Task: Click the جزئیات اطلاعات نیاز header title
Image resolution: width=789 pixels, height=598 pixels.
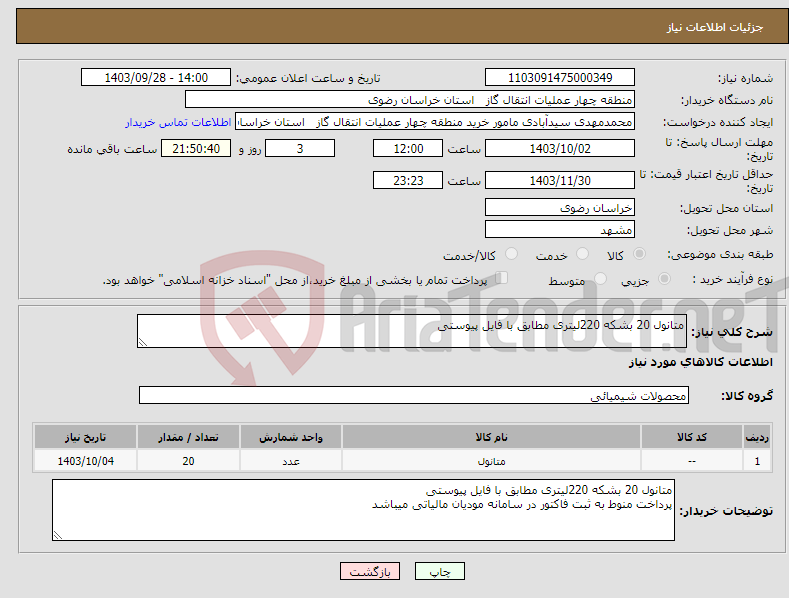Action: [x=715, y=27]
